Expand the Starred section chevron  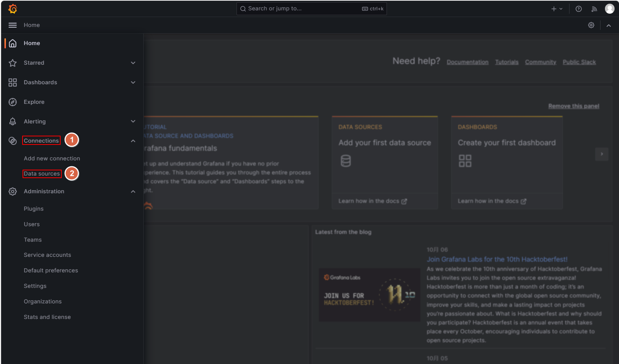click(x=133, y=63)
